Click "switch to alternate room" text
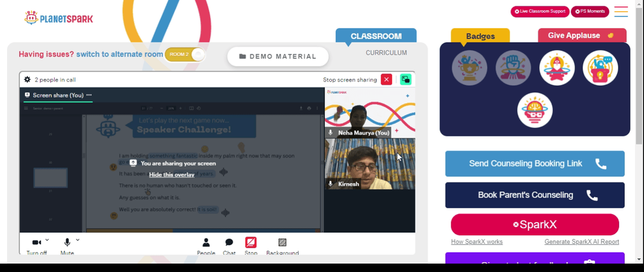This screenshot has height=272, width=644. point(120,54)
